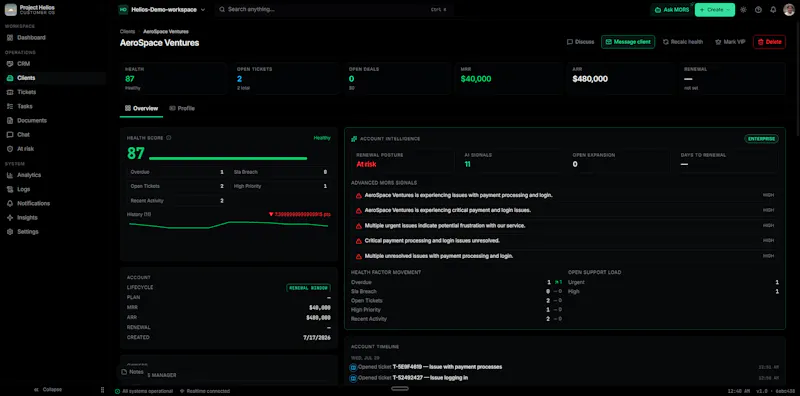The height and width of the screenshot is (396, 800).
Task: Collapse the sidebar
Action: 47,390
